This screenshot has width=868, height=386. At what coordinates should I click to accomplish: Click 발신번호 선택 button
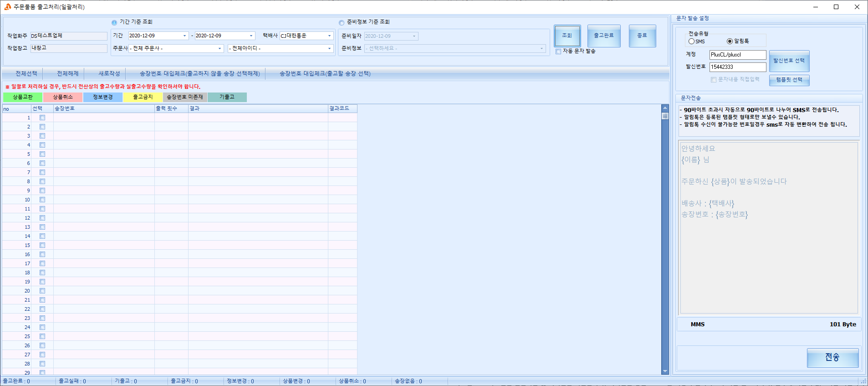click(x=789, y=61)
